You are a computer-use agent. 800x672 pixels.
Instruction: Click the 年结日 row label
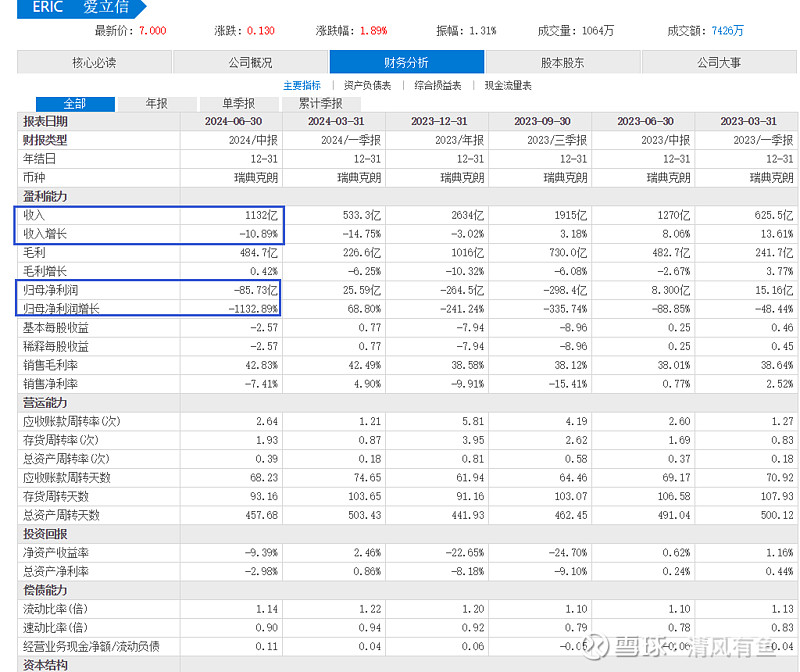point(39,159)
